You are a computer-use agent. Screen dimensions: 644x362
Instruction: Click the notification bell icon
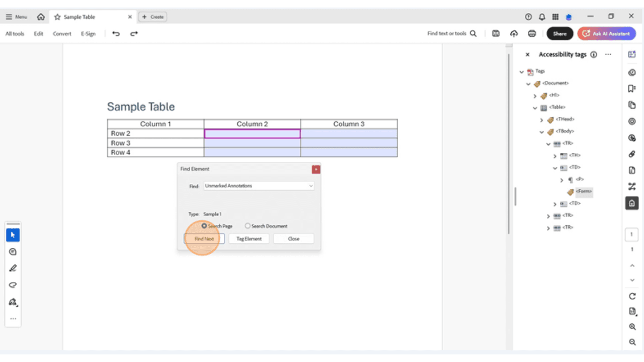click(542, 17)
